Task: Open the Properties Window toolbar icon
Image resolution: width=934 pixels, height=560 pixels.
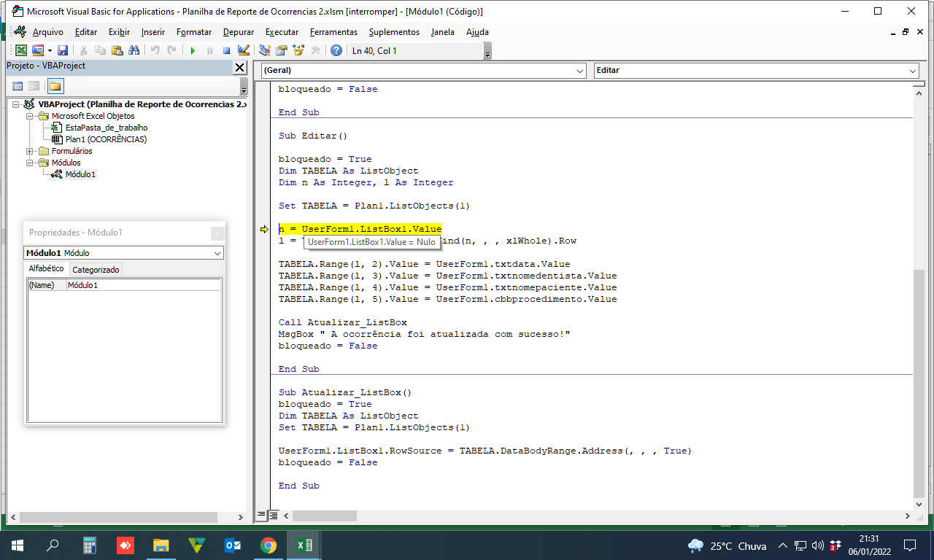Action: [x=281, y=50]
